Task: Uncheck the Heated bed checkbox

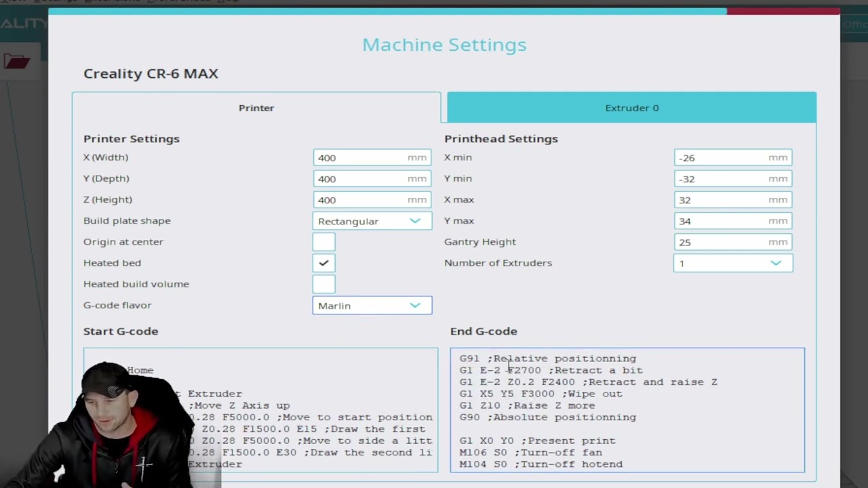Action: 323,263
